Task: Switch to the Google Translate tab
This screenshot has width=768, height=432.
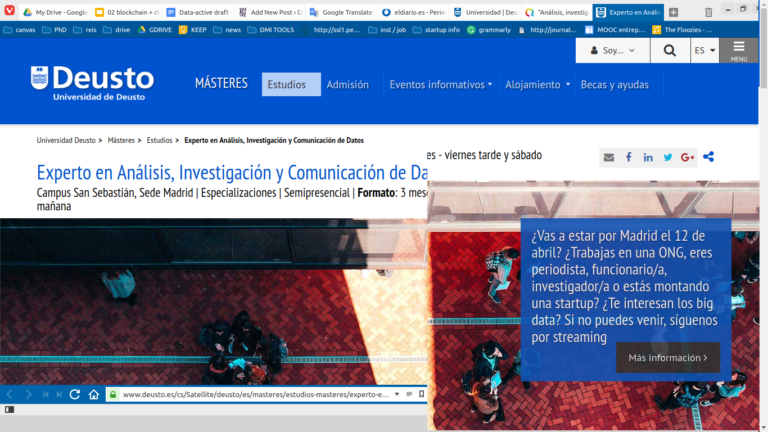Action: point(342,12)
